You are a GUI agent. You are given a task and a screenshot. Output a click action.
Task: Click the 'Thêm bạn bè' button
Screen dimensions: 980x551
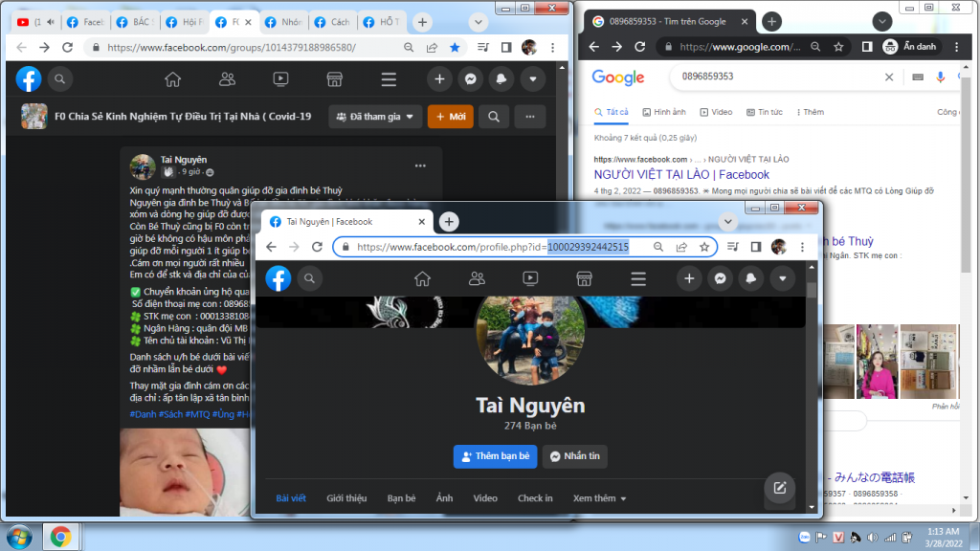coord(495,456)
